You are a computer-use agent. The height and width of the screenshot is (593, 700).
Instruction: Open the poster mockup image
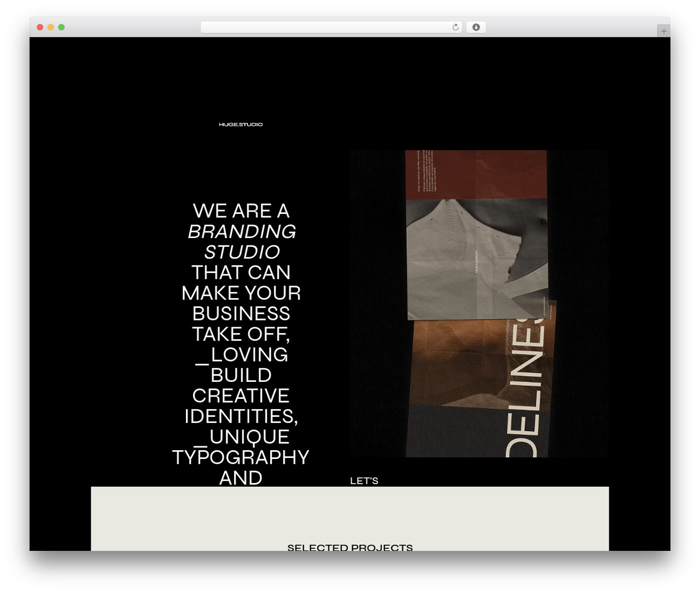pyautogui.click(x=479, y=304)
